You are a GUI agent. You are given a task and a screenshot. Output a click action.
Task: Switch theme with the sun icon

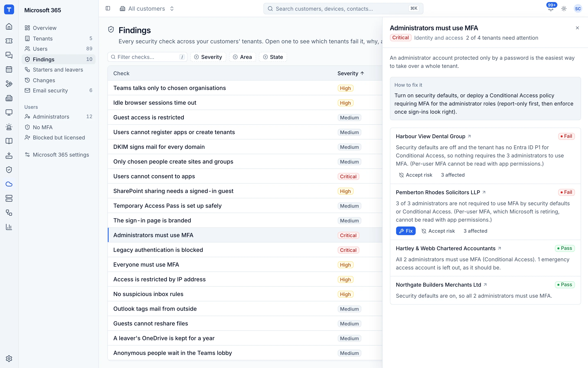click(564, 9)
